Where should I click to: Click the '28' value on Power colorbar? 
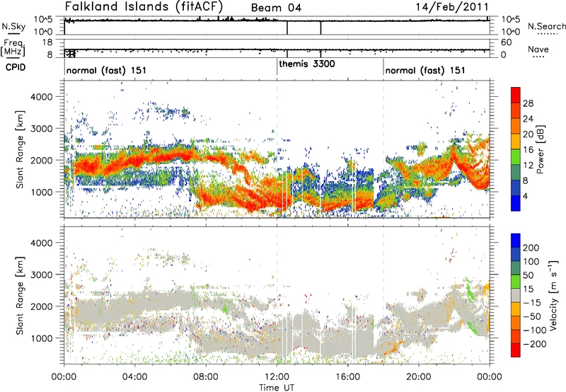pos(528,103)
